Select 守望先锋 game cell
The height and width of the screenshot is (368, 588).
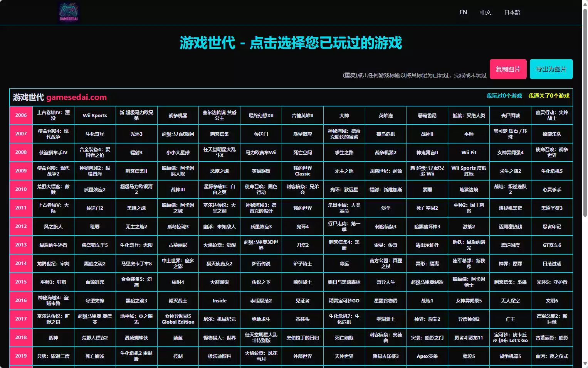[x=95, y=300]
